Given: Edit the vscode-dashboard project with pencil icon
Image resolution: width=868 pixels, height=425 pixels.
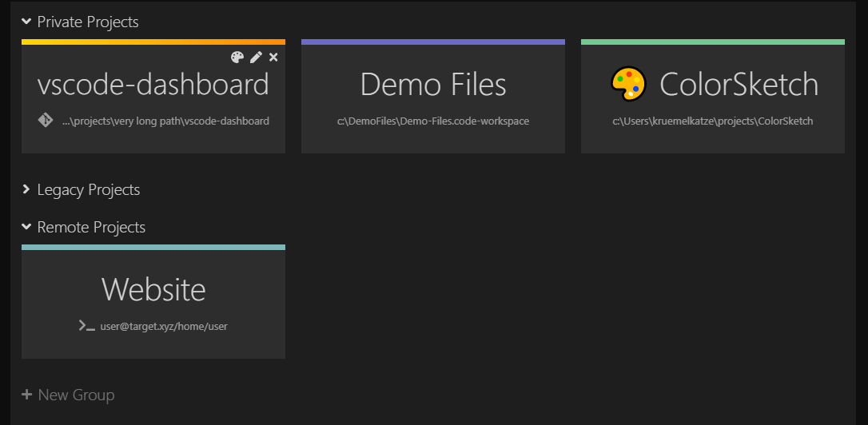Looking at the screenshot, I should click(x=256, y=57).
